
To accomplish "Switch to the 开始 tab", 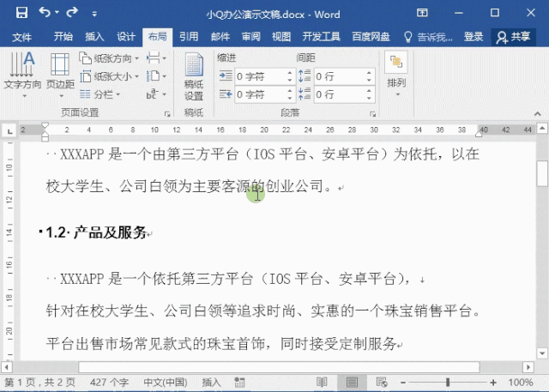I will coord(63,36).
